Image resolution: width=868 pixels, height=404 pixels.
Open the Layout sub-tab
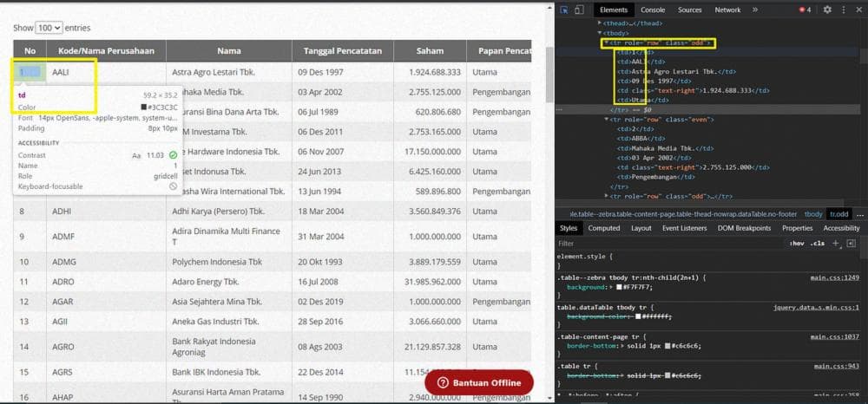click(641, 228)
